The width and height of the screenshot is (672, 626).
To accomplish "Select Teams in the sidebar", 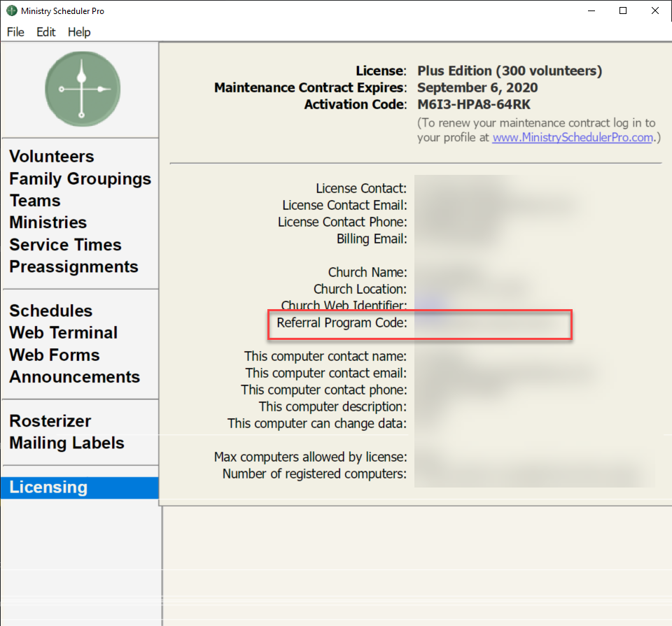I will point(35,201).
